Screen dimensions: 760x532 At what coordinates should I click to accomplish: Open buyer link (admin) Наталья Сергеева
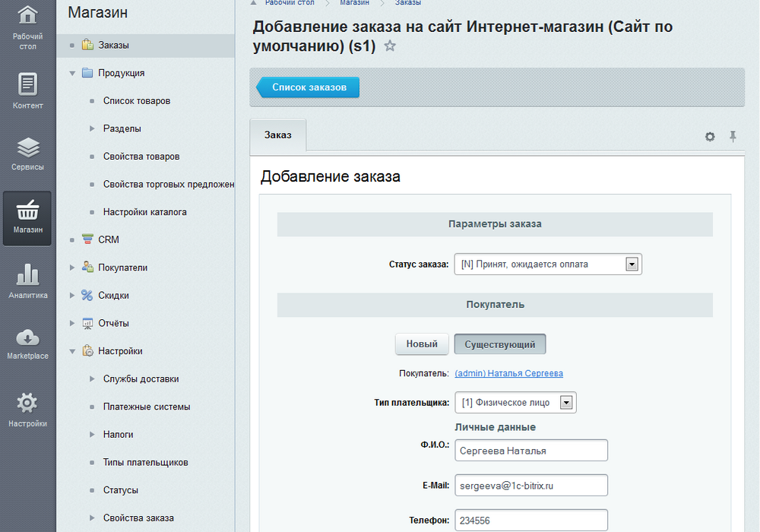click(508, 373)
